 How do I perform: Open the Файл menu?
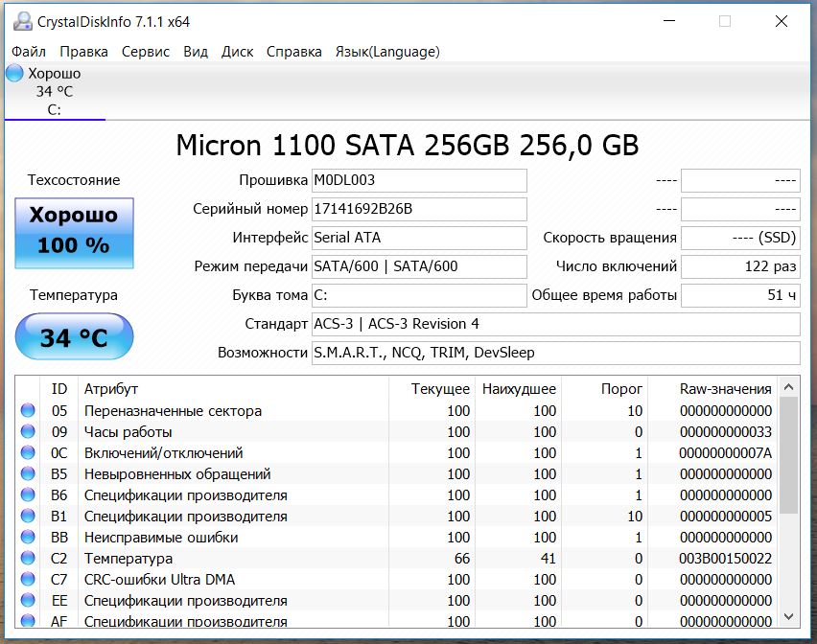[29, 52]
